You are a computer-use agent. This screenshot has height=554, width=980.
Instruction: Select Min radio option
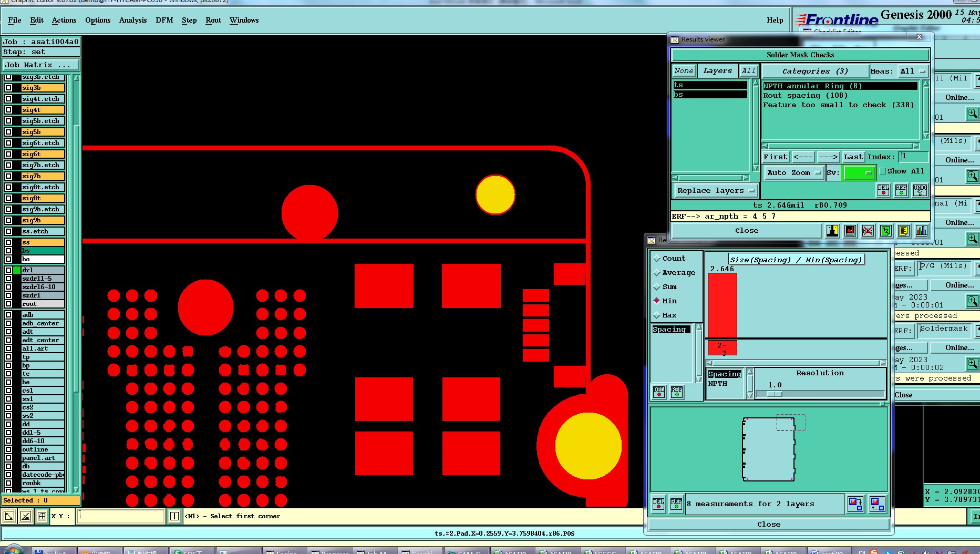pos(657,301)
